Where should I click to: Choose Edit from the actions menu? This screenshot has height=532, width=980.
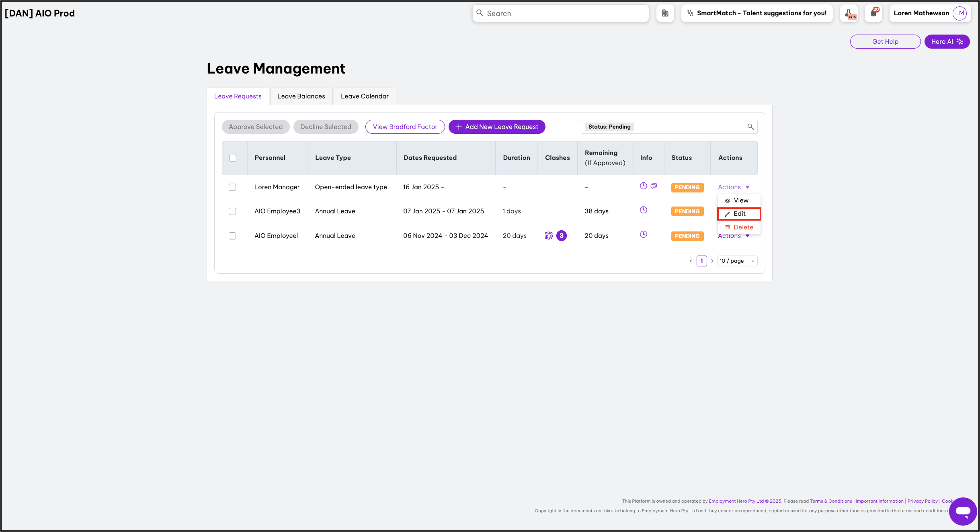pos(739,214)
